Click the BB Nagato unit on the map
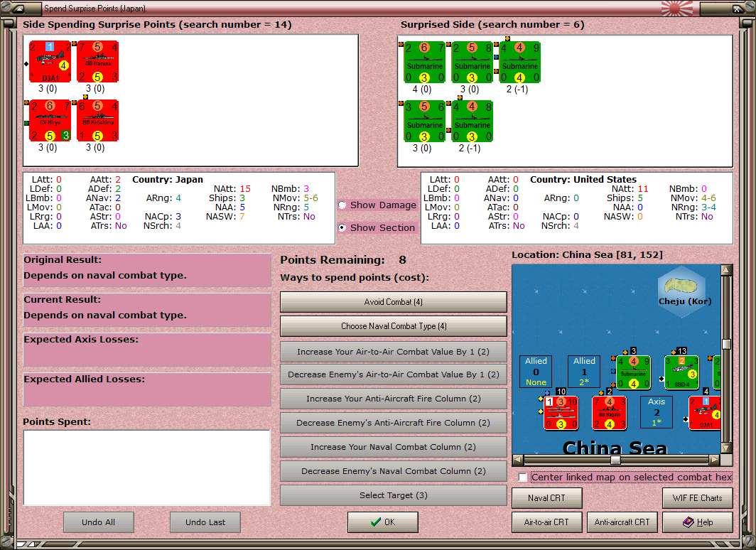Screen dimensions: 756x550 tap(610, 413)
